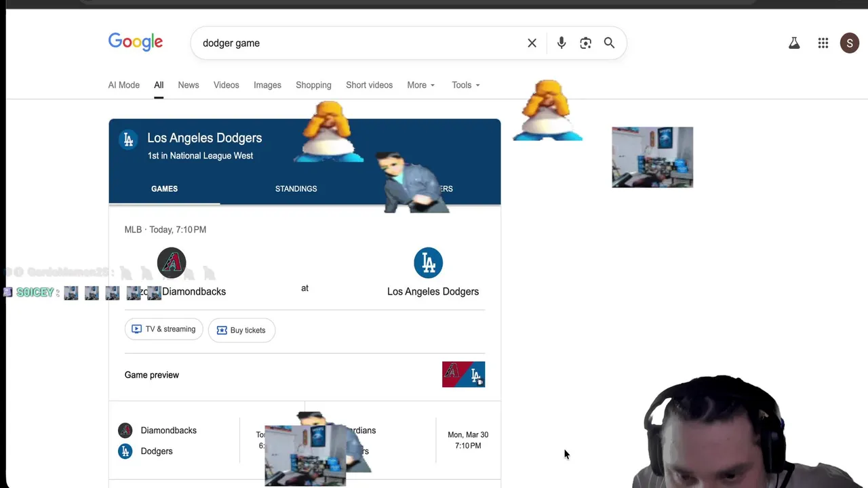The height and width of the screenshot is (488, 868).
Task: Click the Diamondbacks icon in schedule row
Action: point(125,430)
